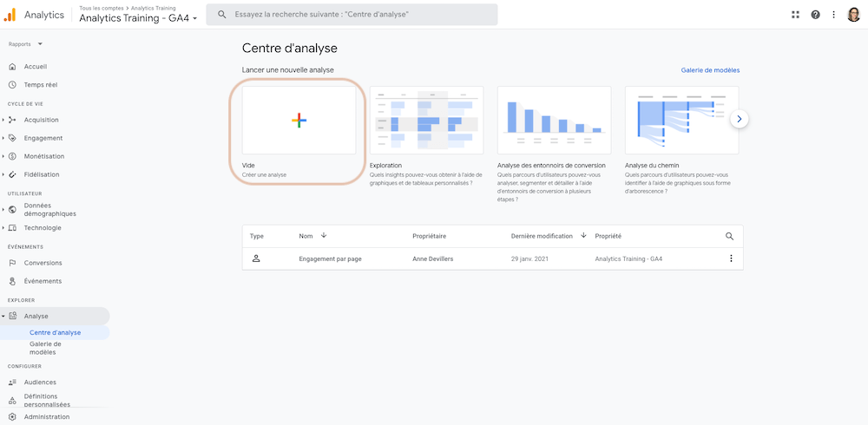Click the table search magnifier icon
Viewport: 868px width, 425px height.
click(730, 236)
